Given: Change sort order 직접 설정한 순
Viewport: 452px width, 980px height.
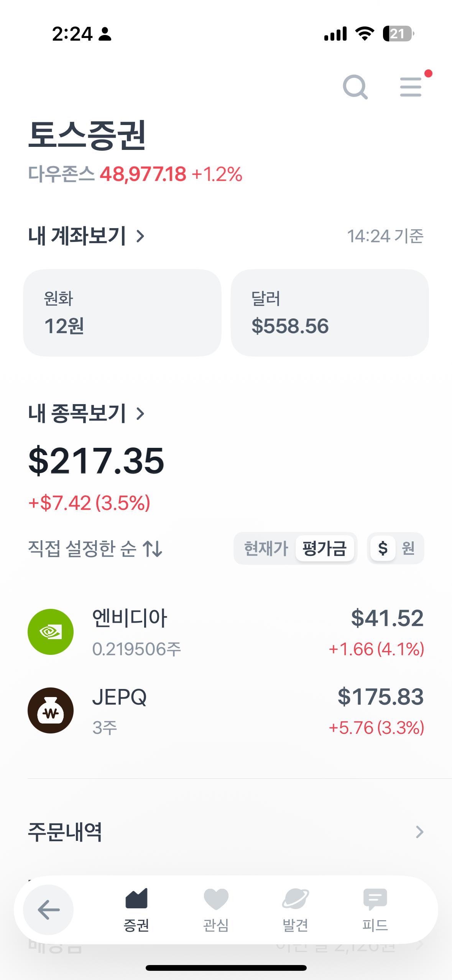Looking at the screenshot, I should pyautogui.click(x=95, y=548).
